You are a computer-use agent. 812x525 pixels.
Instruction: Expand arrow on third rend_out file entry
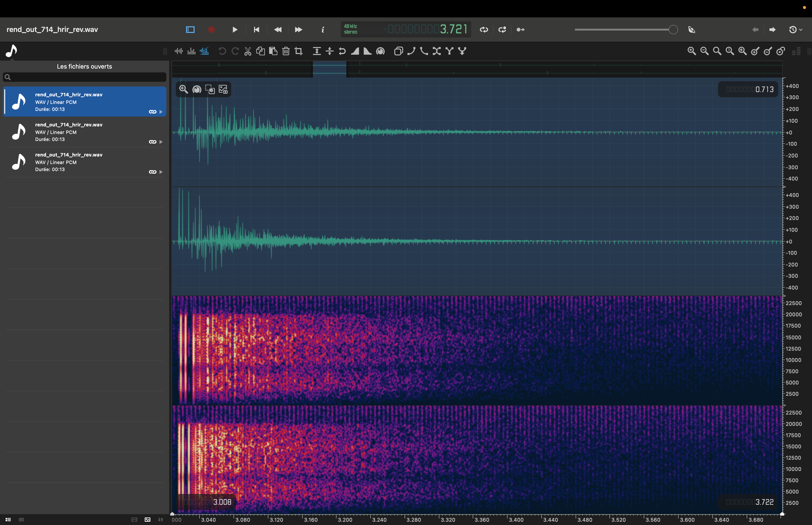[161, 172]
